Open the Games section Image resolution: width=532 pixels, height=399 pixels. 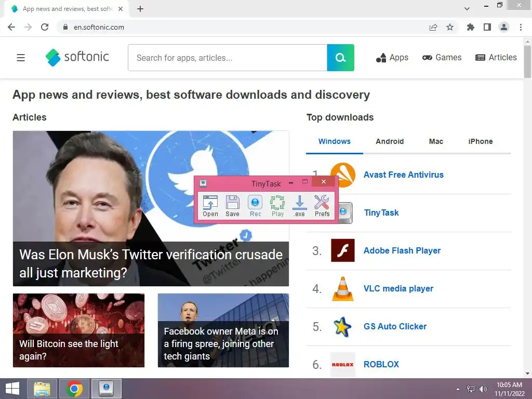pyautogui.click(x=442, y=57)
